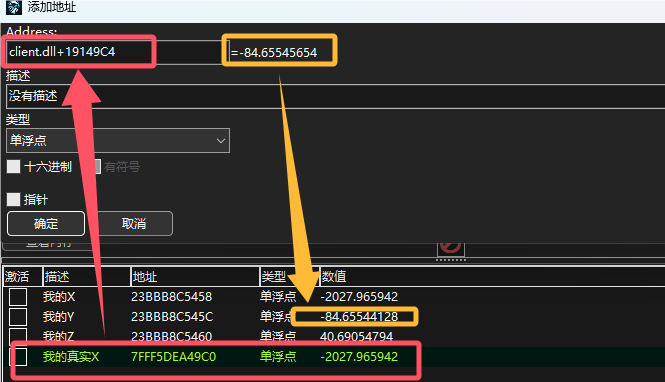The width and height of the screenshot is (665, 382).
Task: Toggle the 有符号 checkbox
Action: (97, 167)
